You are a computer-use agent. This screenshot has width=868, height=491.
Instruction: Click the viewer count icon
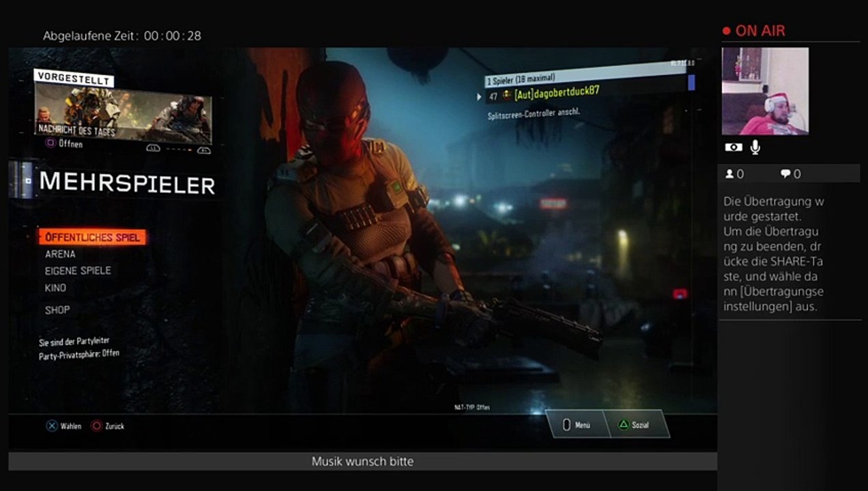click(x=729, y=174)
